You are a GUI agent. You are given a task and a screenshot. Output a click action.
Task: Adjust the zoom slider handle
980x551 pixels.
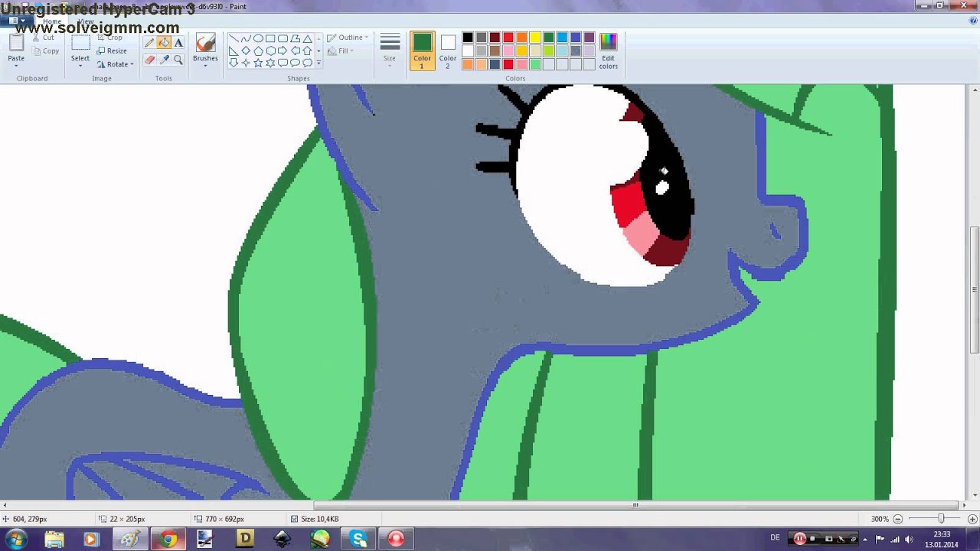(940, 519)
